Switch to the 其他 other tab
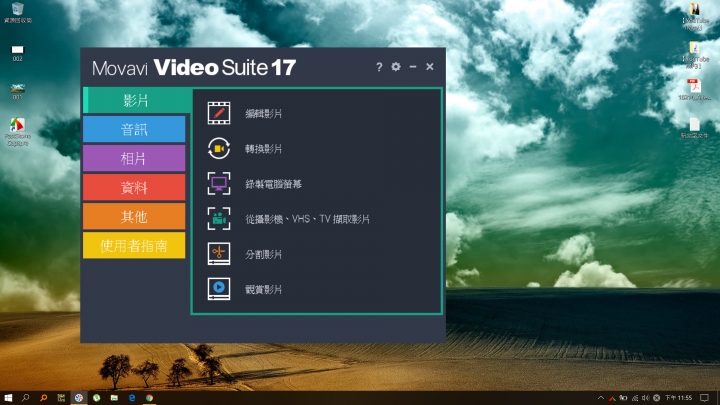This screenshot has height=405, width=720. [134, 216]
